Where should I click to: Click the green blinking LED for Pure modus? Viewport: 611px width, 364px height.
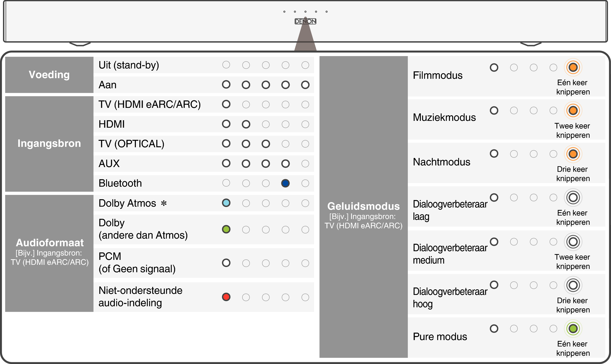573,329
